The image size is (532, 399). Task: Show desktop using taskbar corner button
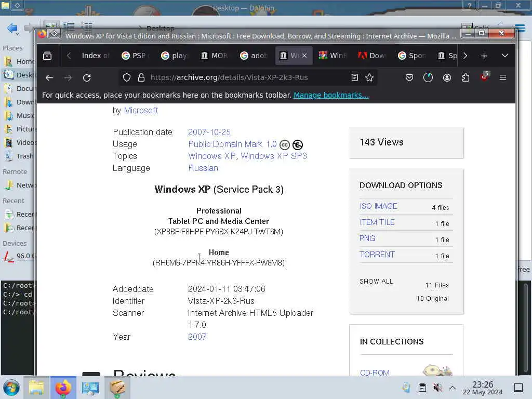point(518,388)
